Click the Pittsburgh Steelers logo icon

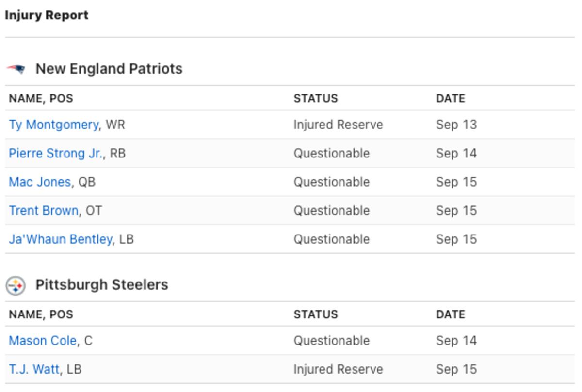click(x=16, y=285)
